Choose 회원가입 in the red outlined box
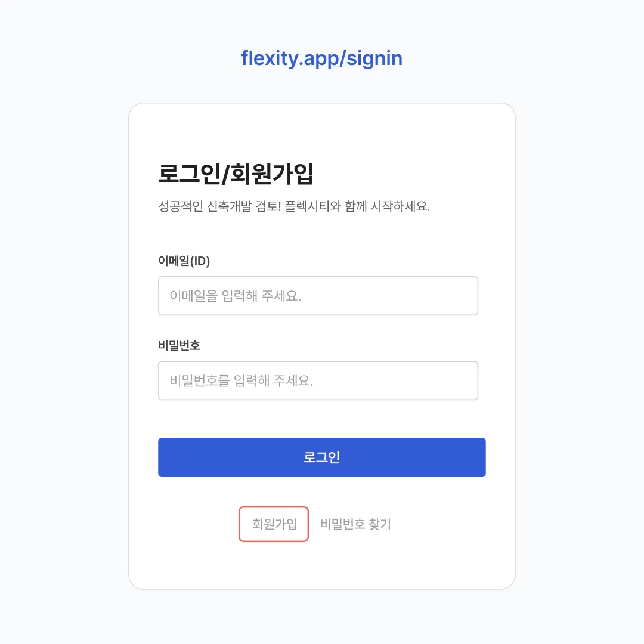Viewport: 644px width, 644px height. point(274,524)
